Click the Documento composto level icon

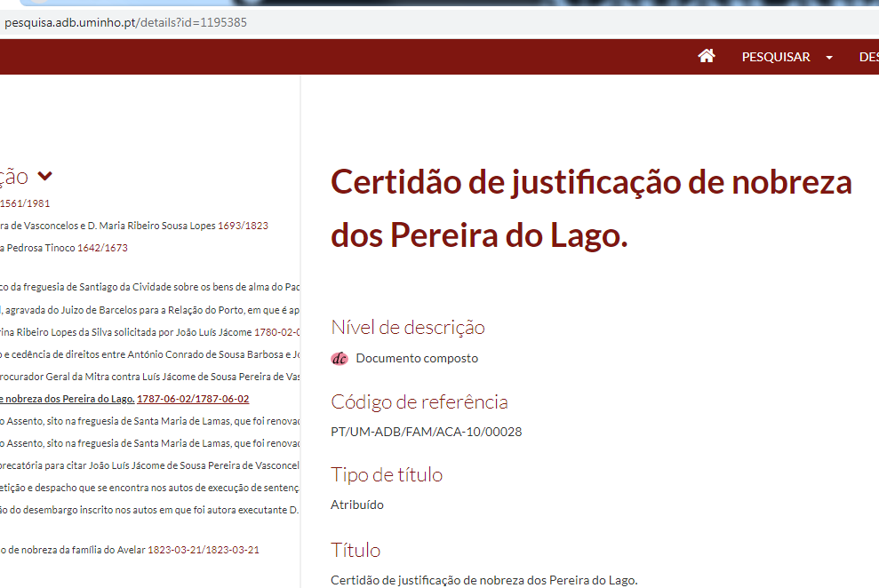tap(339, 359)
